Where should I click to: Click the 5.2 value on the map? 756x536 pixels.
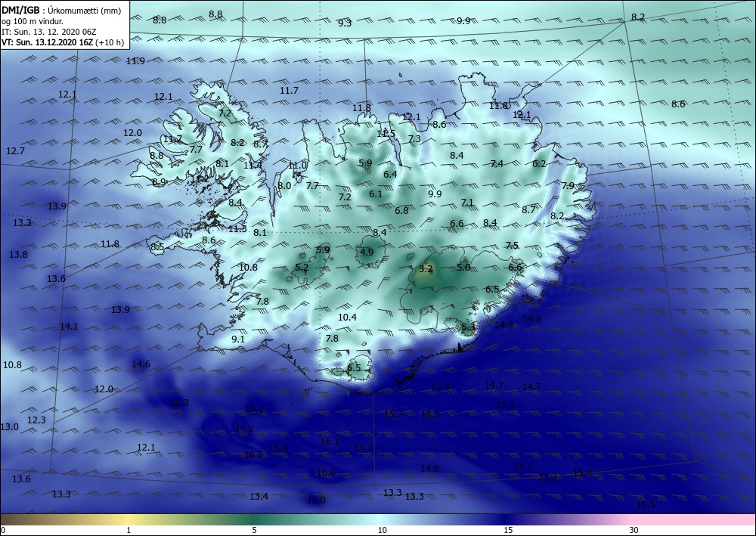302,267
